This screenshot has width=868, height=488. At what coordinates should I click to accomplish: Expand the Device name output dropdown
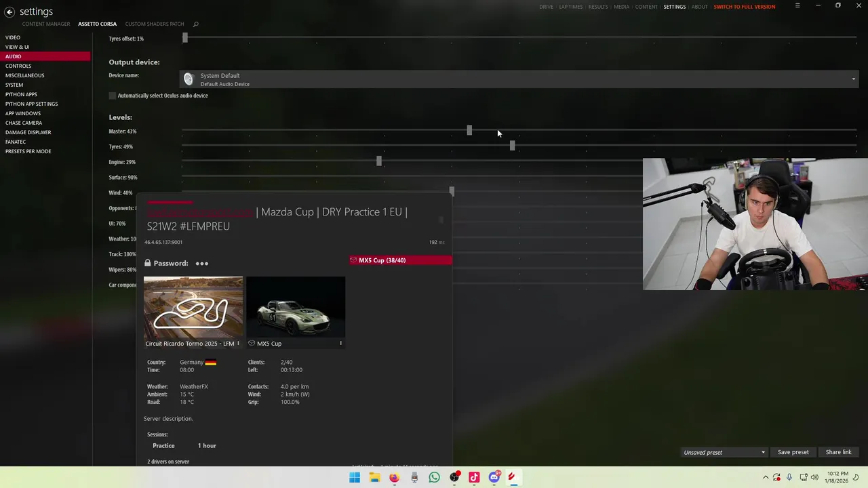click(x=517, y=79)
